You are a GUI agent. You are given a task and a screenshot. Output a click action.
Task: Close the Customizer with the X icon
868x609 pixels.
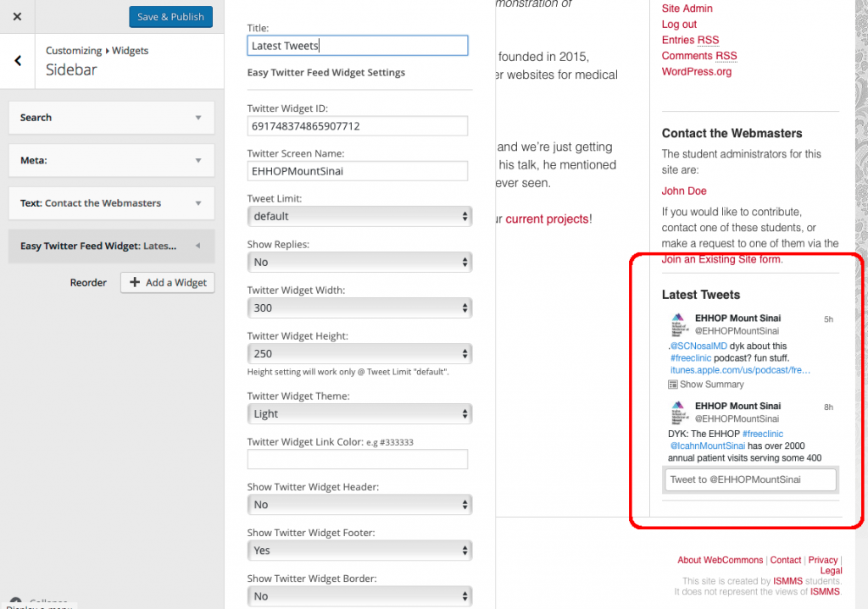tap(17, 17)
